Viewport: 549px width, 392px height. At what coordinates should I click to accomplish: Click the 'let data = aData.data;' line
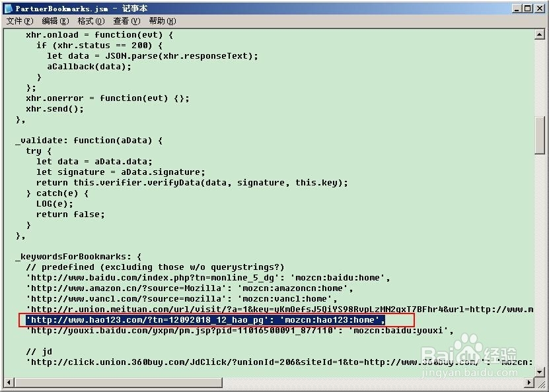[x=94, y=162]
